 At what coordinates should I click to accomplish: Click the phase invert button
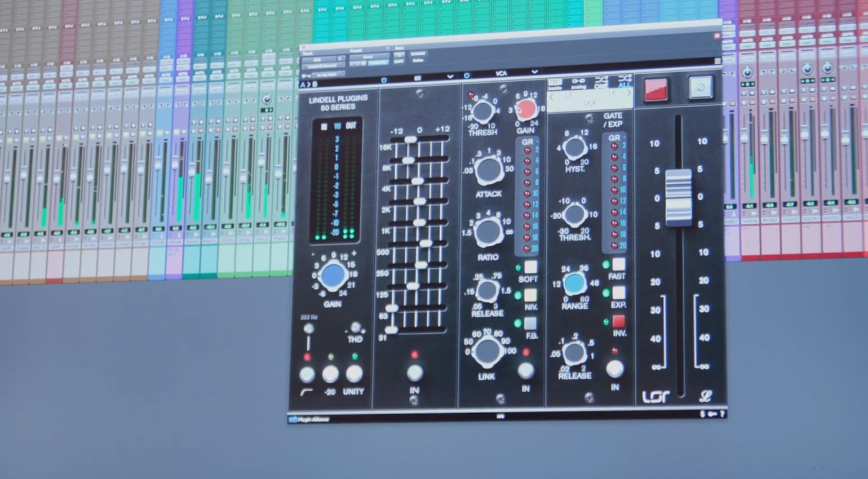[701, 88]
